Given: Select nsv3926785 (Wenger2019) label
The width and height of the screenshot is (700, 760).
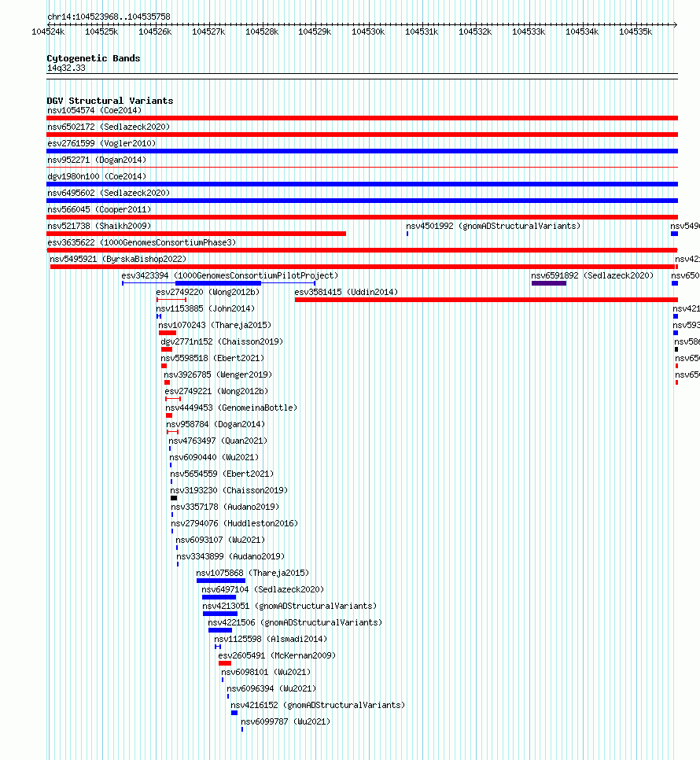Looking at the screenshot, I should click(218, 374).
